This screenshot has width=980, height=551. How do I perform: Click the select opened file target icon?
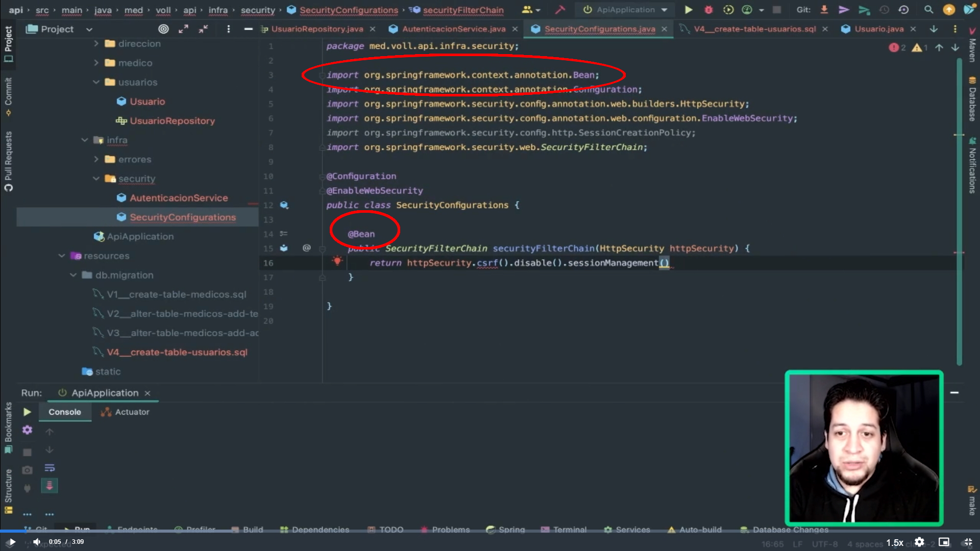click(163, 29)
